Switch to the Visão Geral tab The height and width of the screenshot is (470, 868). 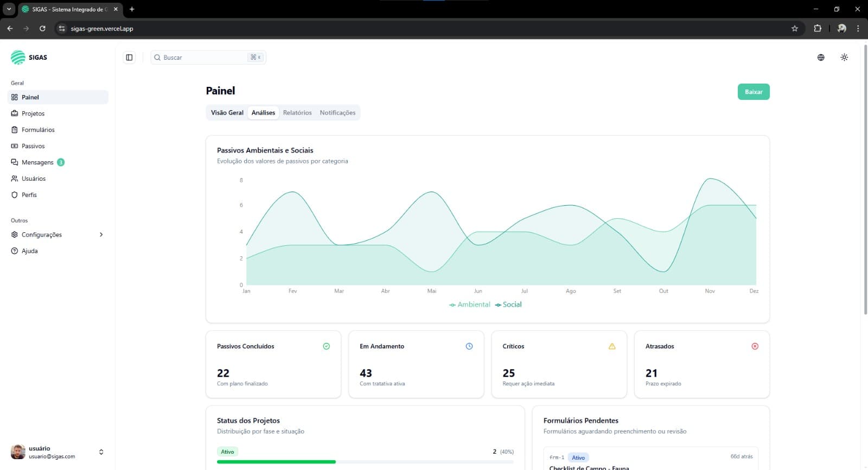227,113
